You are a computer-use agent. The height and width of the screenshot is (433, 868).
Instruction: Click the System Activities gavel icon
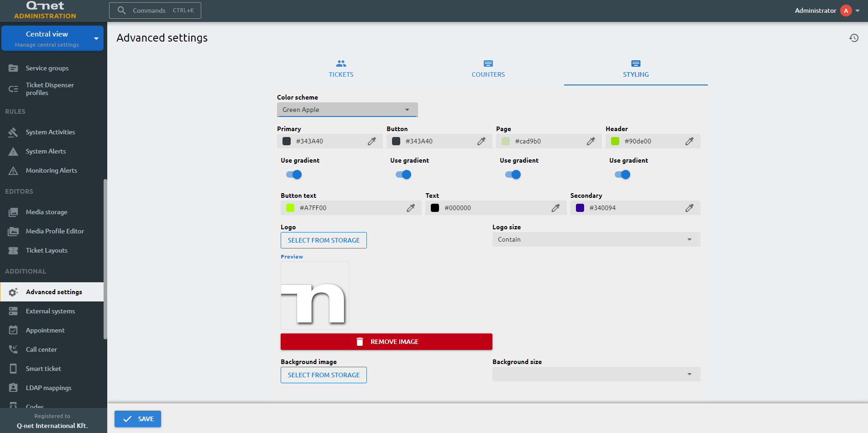tap(13, 132)
